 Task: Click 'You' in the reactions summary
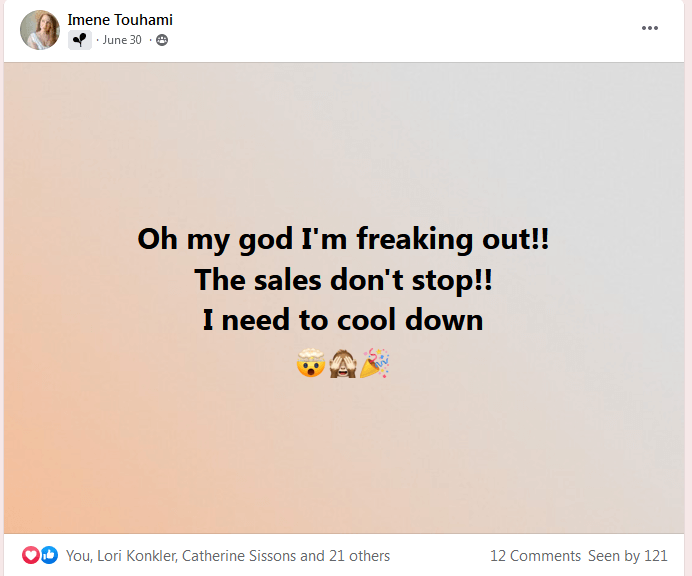pos(76,556)
